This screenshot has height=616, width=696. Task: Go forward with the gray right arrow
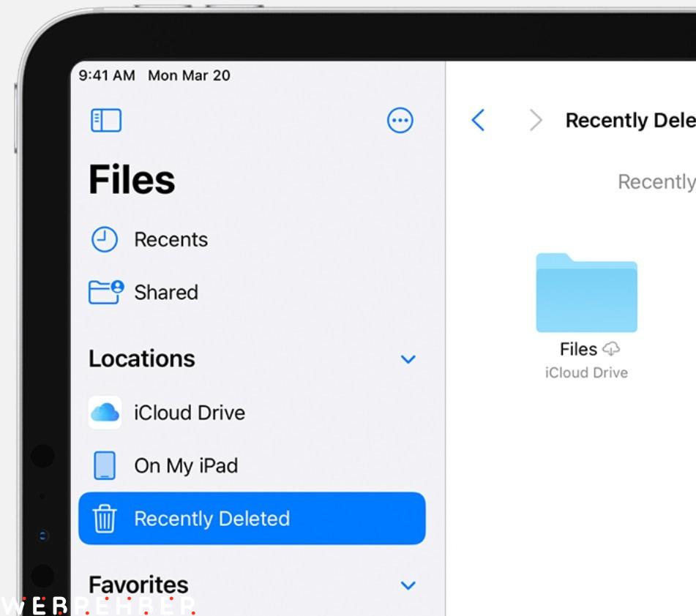tap(536, 120)
